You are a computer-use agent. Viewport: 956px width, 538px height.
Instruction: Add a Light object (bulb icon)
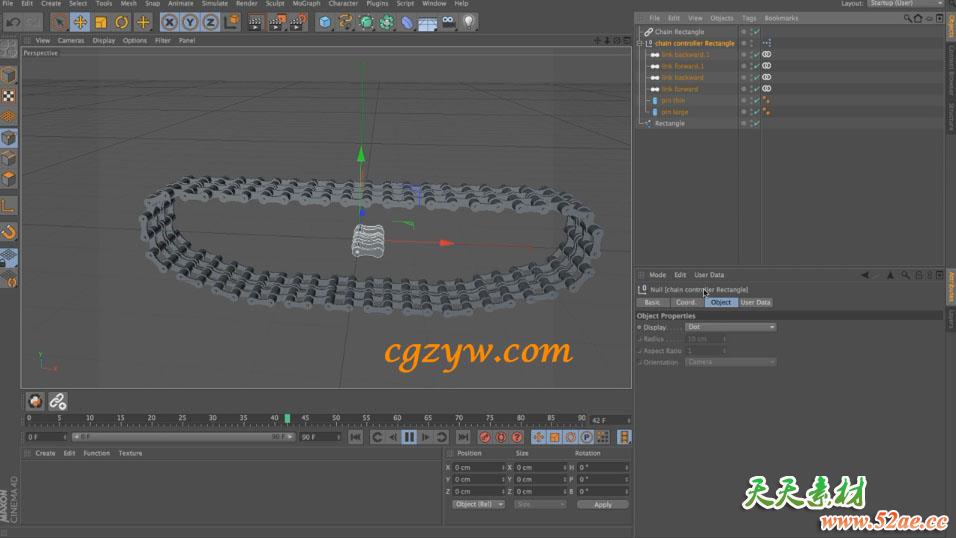tap(468, 23)
